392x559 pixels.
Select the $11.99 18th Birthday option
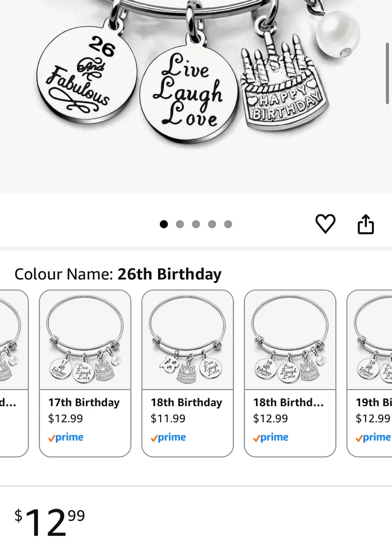coord(187,373)
